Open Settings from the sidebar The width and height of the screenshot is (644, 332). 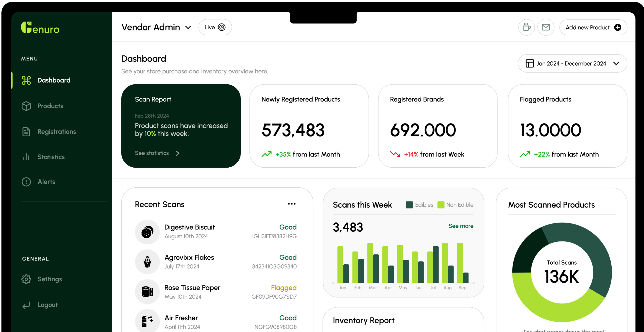click(50, 279)
